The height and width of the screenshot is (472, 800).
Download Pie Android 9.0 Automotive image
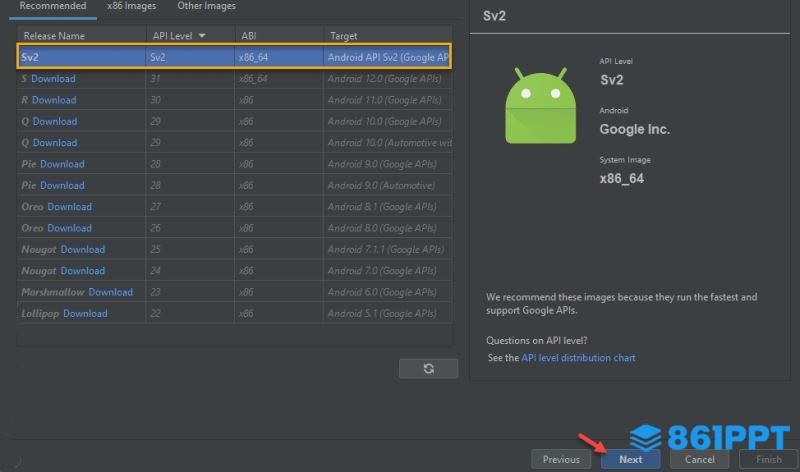coord(62,186)
